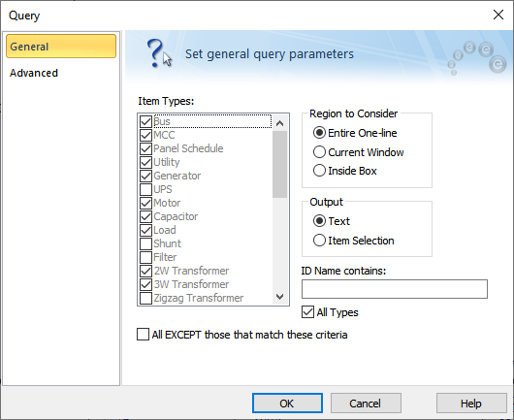Enable the UPS item type checkbox
Screen dimensions: 514x420
145,189
